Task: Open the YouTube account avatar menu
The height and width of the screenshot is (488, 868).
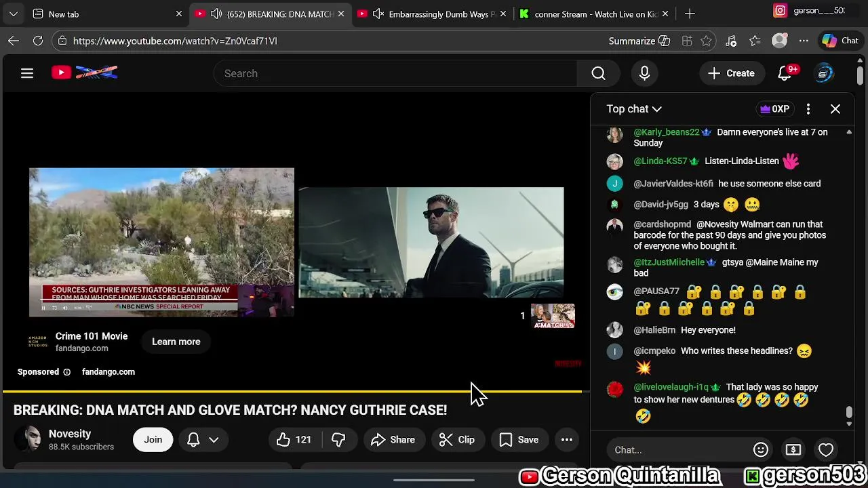Action: (825, 73)
